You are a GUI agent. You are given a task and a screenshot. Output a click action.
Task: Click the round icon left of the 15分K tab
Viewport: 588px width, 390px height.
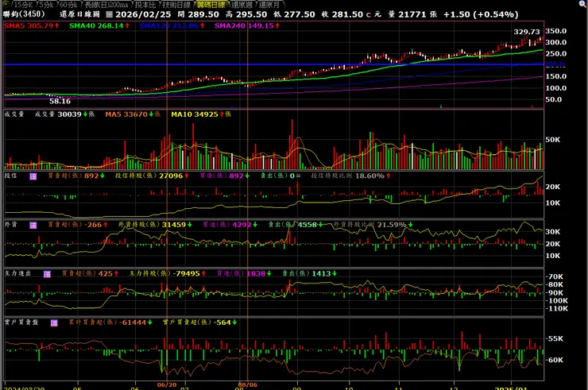[6, 5]
